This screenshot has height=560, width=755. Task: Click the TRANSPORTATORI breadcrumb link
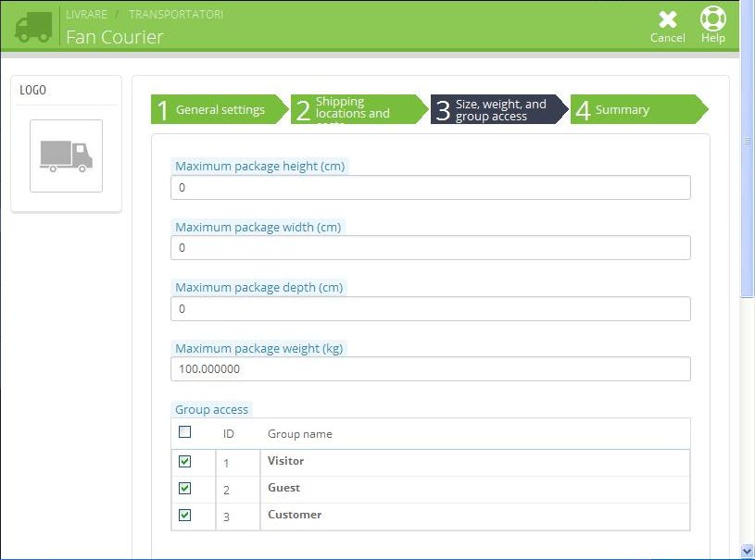[x=176, y=15]
